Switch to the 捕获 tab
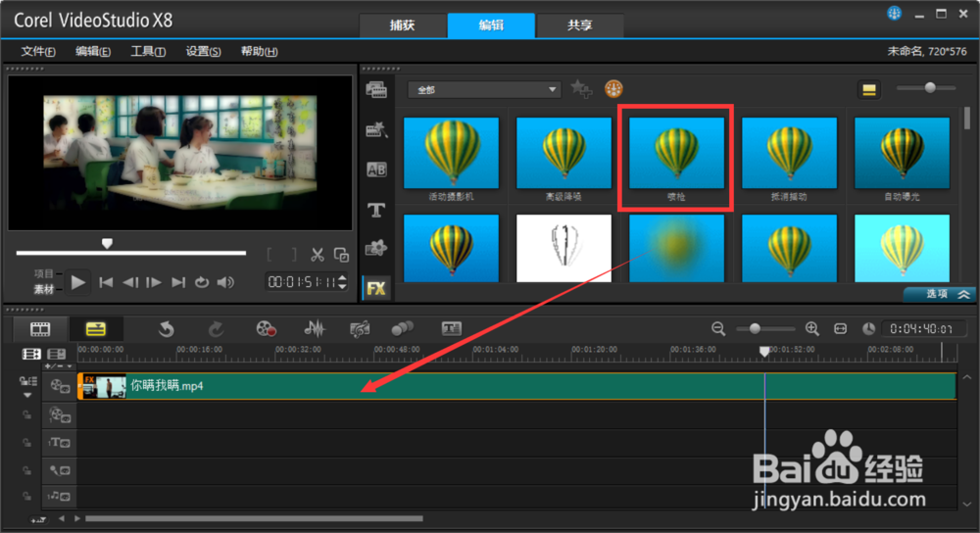 (x=403, y=25)
